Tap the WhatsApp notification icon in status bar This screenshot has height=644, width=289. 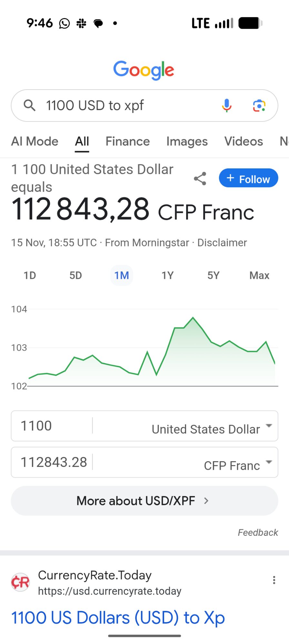coord(65,23)
